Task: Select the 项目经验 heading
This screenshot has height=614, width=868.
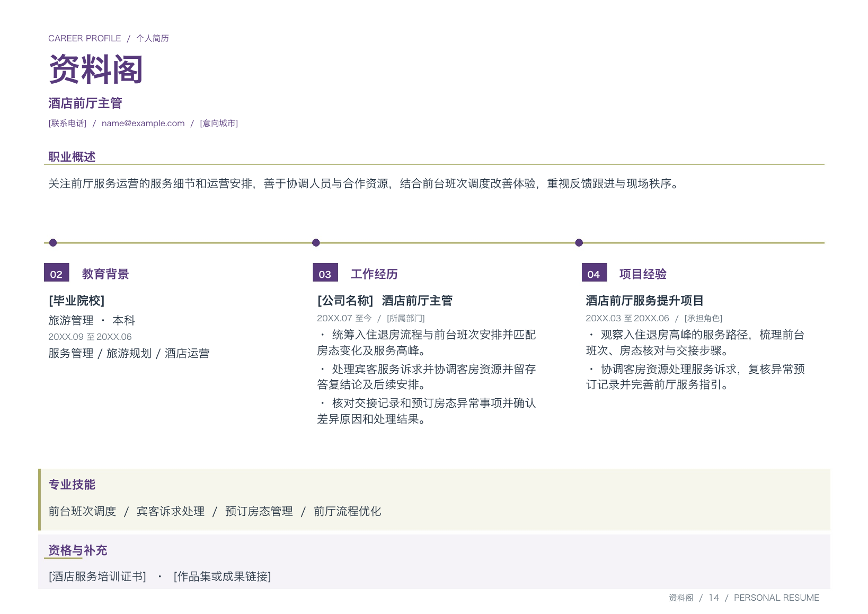Action: (x=643, y=274)
